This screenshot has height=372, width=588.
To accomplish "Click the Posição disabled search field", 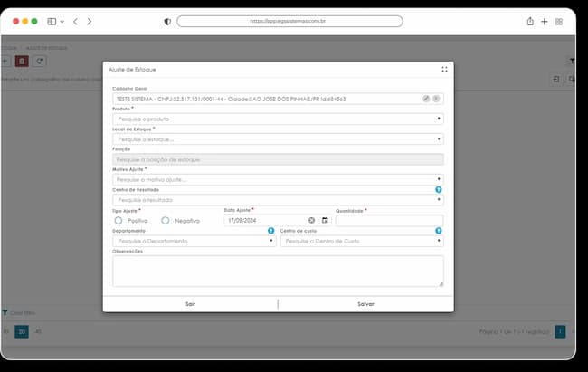I will point(278,159).
